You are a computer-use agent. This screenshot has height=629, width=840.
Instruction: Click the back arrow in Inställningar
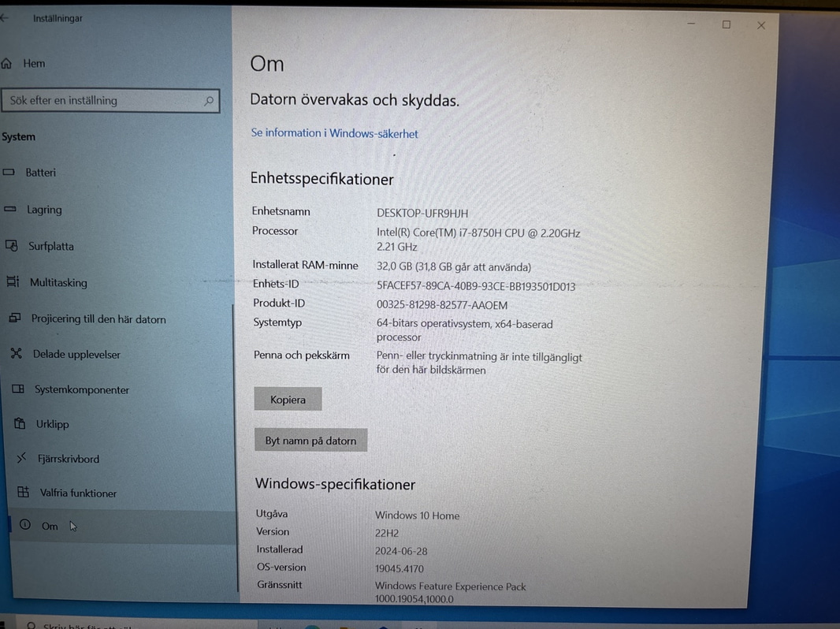coord(4,17)
